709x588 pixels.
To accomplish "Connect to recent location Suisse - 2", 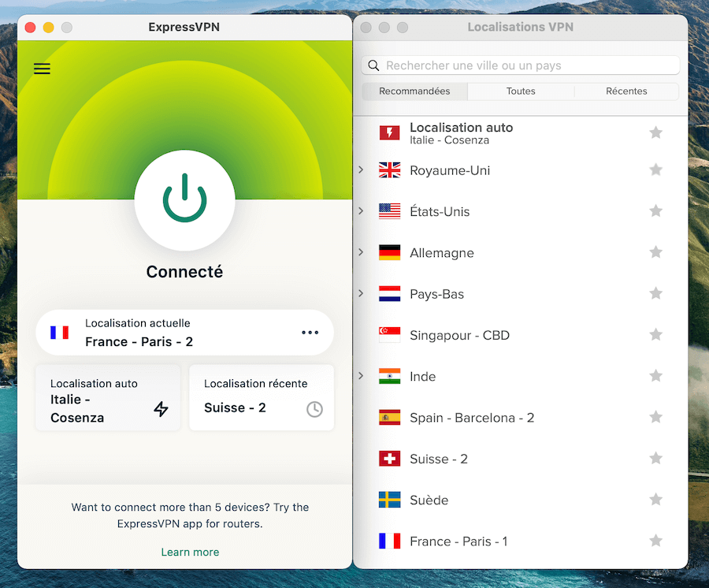I will (262, 398).
